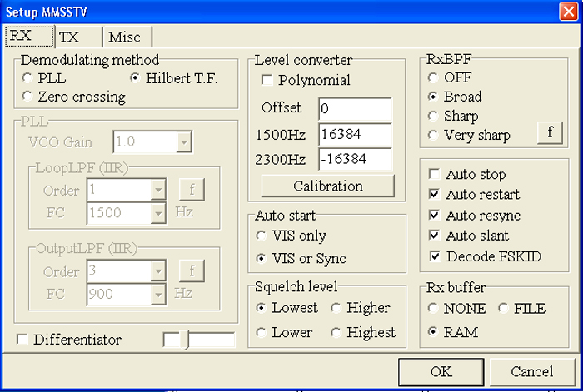Open the LoopLPF Order dropdown
The height and width of the screenshot is (392, 583).
[158, 190]
